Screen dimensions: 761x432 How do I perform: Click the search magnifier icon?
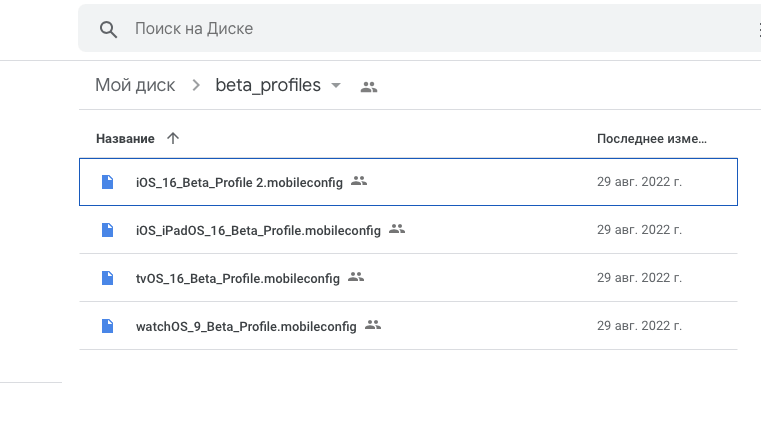tap(109, 29)
